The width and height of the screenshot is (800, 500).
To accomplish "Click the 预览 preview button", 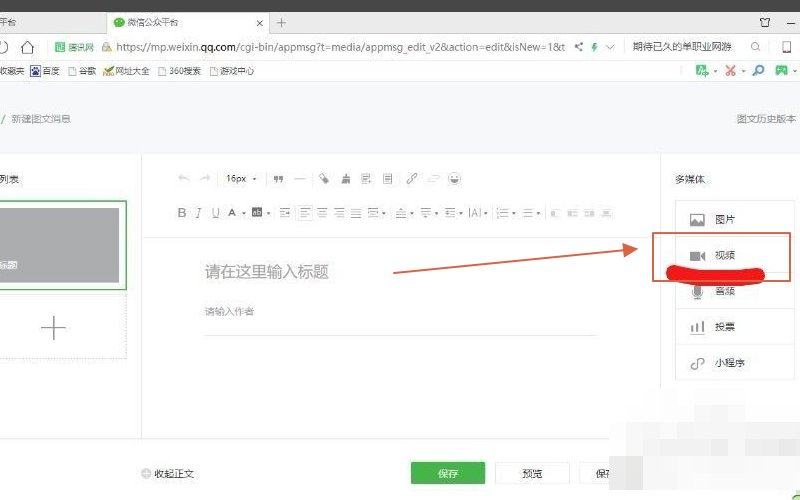I will (532, 473).
